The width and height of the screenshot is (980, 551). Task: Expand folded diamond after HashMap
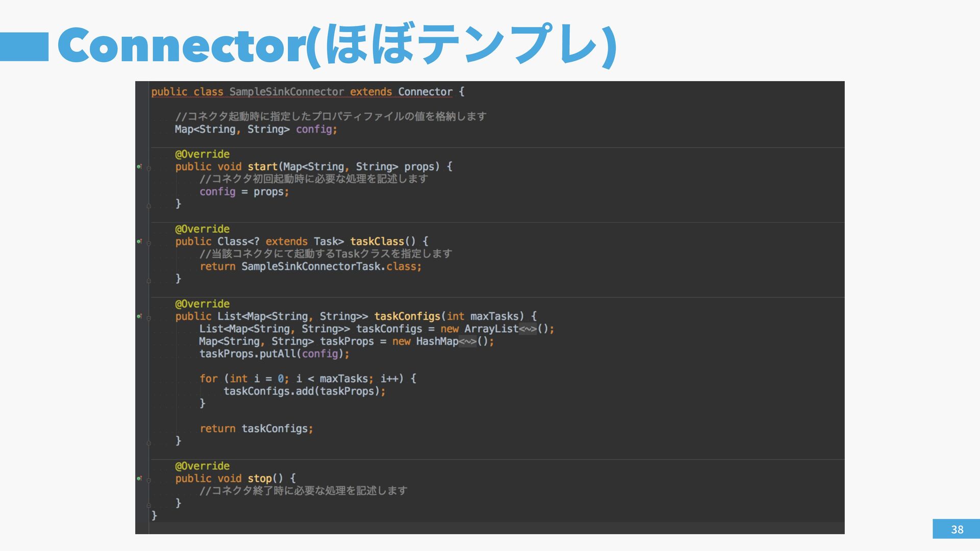pos(467,342)
